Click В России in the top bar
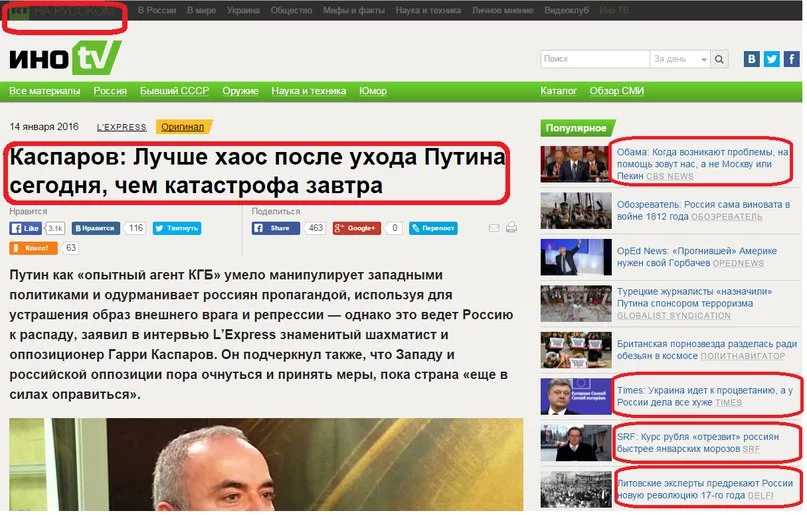Viewport: 807px width, 515px height. 157,10
